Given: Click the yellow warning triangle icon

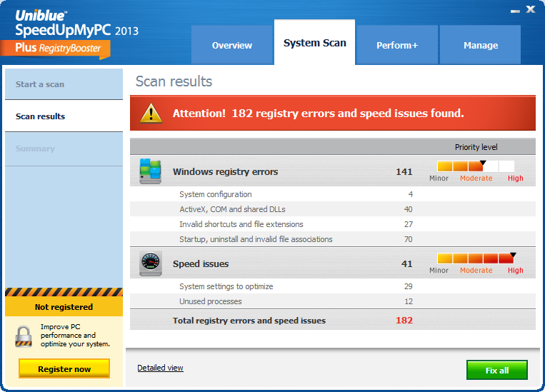Looking at the screenshot, I should tap(151, 114).
